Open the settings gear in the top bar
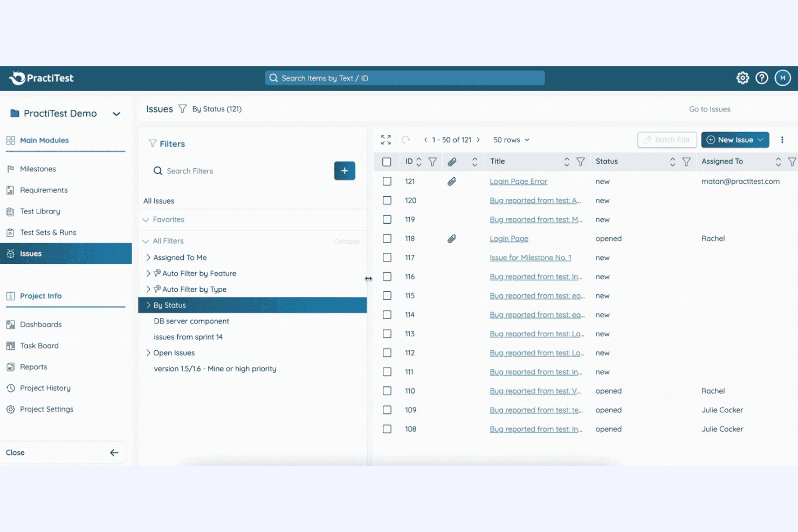This screenshot has width=798, height=532. click(x=742, y=78)
